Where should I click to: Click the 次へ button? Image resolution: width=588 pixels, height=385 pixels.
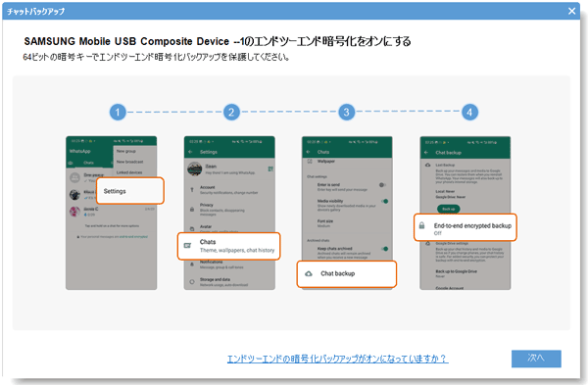[x=536, y=359]
